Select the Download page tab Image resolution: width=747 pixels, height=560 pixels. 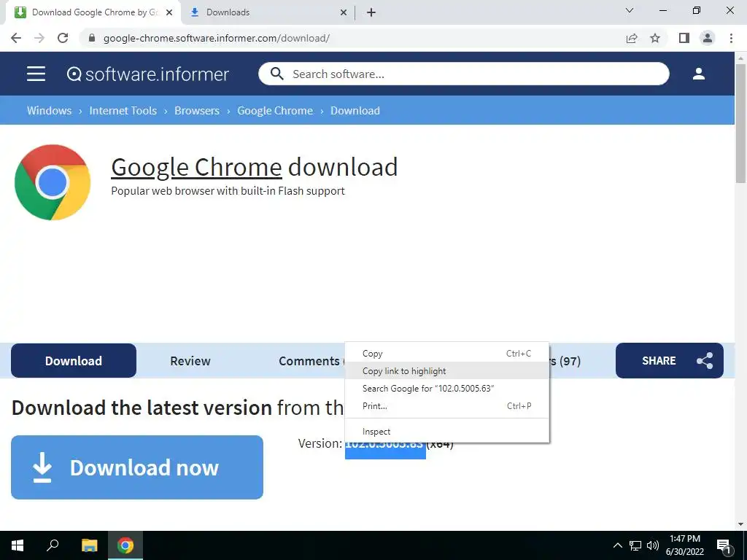74,360
